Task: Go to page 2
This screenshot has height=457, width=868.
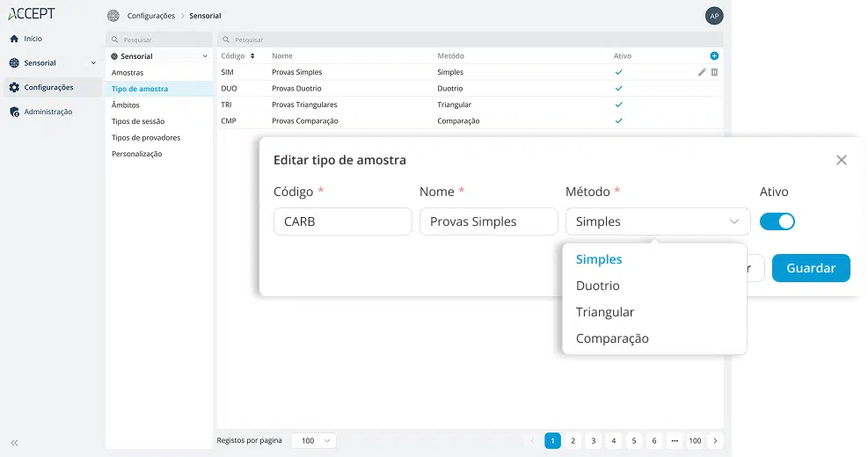Action: pyautogui.click(x=573, y=441)
